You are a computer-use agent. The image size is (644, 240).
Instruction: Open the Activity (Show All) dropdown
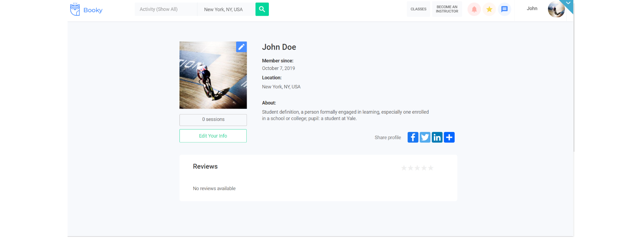pyautogui.click(x=166, y=9)
